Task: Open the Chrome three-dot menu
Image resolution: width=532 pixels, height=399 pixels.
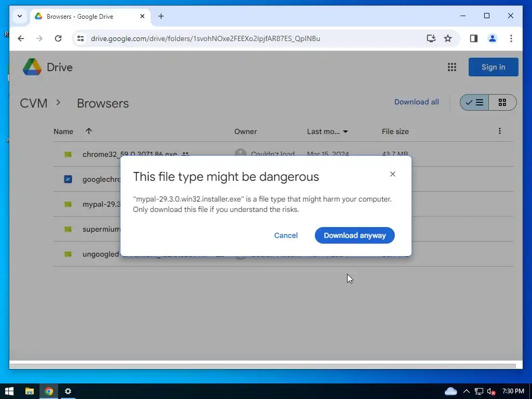Action: 511,38
